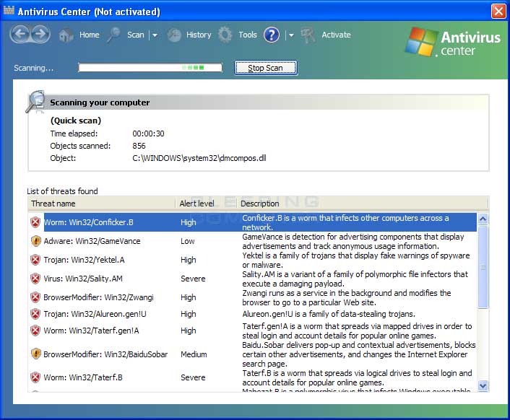Click the History clock icon
Image resolution: width=510 pixels, height=420 pixels.
[x=174, y=35]
